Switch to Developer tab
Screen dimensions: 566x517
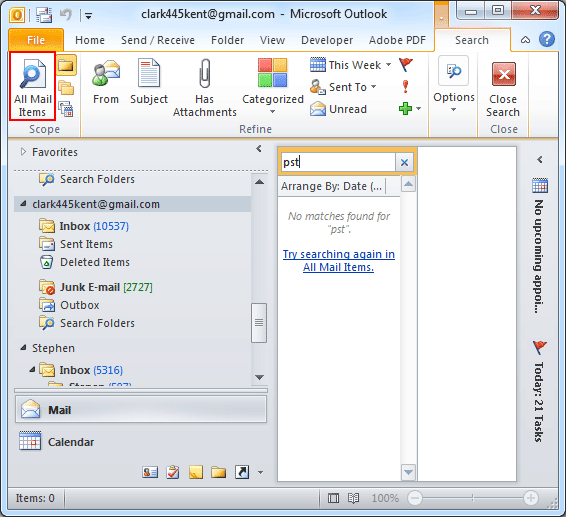pyautogui.click(x=327, y=40)
